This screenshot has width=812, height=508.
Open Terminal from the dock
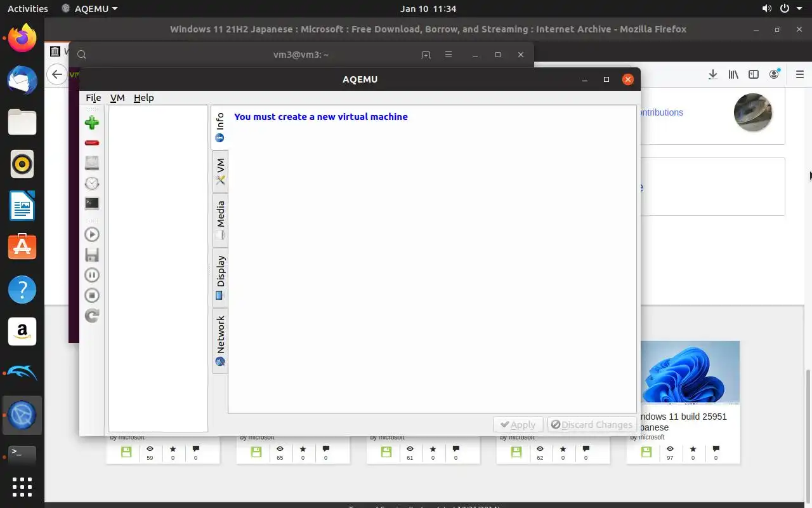22,454
